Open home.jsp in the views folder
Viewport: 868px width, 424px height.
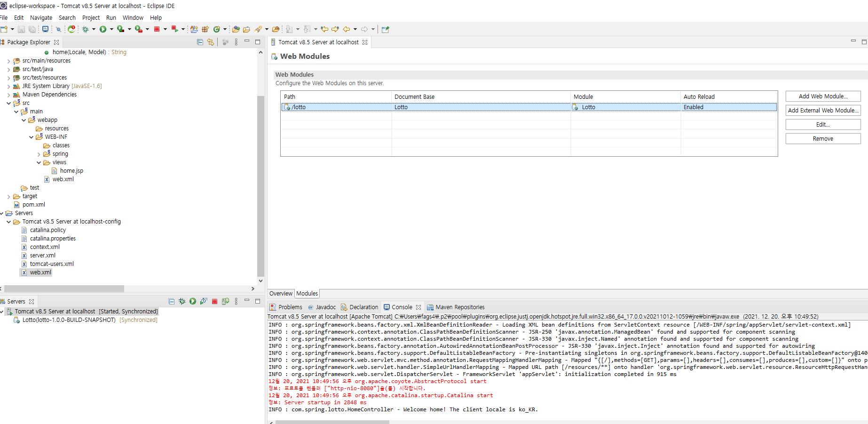(67, 171)
